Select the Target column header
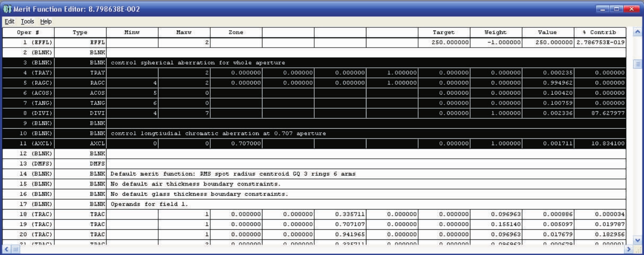This screenshot has height=255, width=644. click(x=444, y=32)
